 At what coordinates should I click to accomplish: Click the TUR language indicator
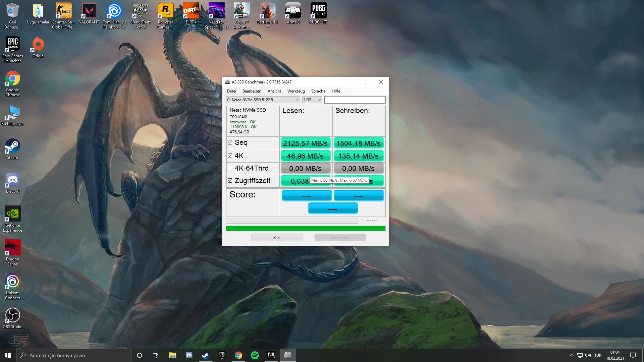click(598, 355)
